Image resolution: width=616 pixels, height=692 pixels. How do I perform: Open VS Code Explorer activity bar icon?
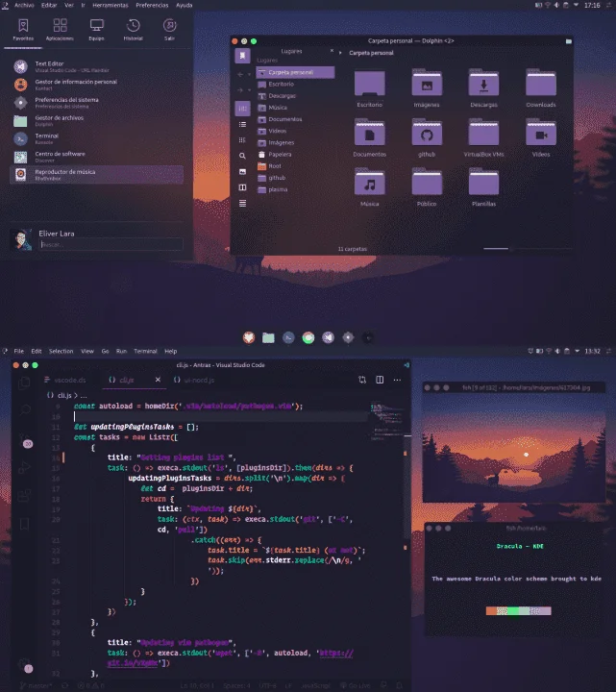point(25,383)
